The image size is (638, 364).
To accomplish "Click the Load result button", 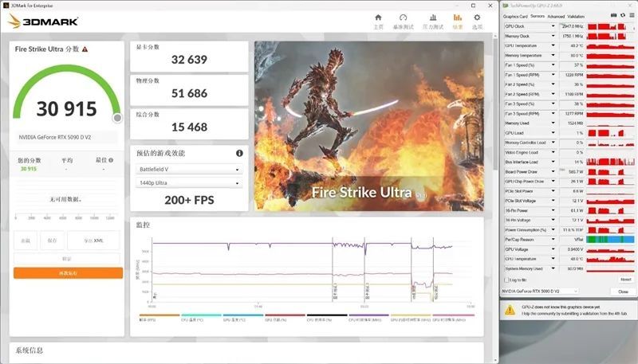I will [26, 241].
